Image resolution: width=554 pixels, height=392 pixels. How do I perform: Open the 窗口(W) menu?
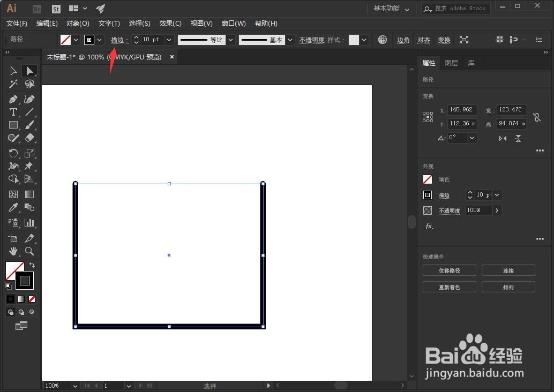point(234,24)
